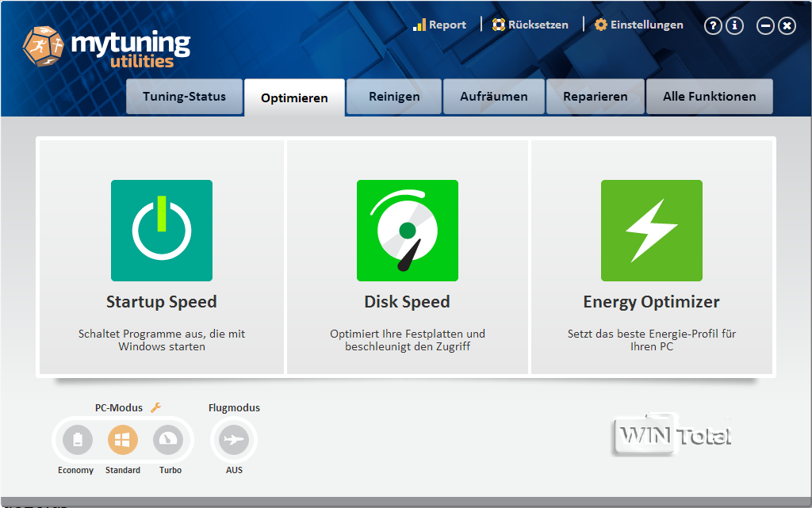Viewport: 812px width, 508px height.
Task: Select the Standard PC mode
Action: pyautogui.click(x=123, y=440)
